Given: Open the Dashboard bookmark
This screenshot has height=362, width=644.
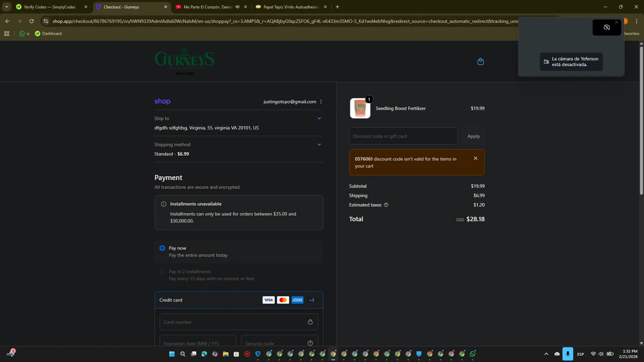Looking at the screenshot, I should [x=48, y=33].
